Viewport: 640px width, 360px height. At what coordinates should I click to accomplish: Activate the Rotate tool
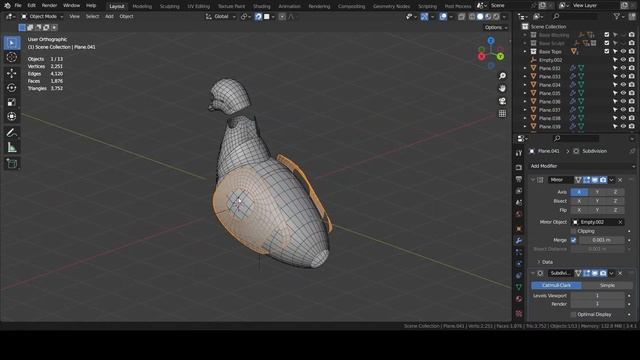pyautogui.click(x=12, y=88)
